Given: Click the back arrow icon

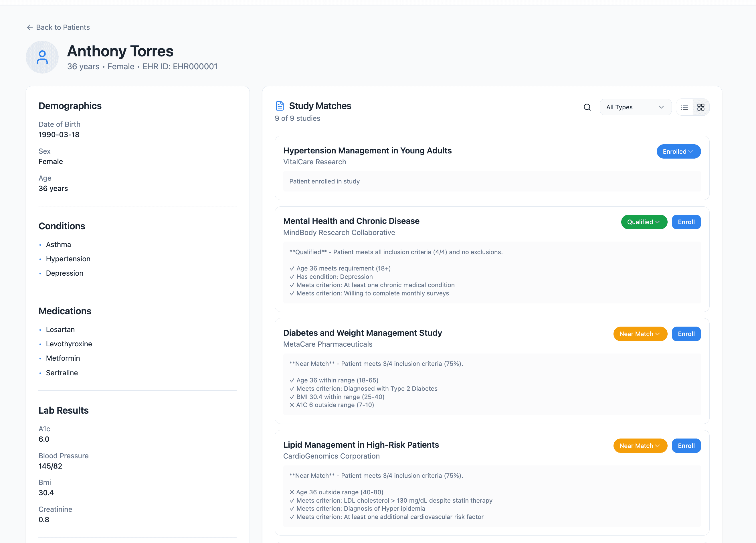Looking at the screenshot, I should tap(30, 27).
